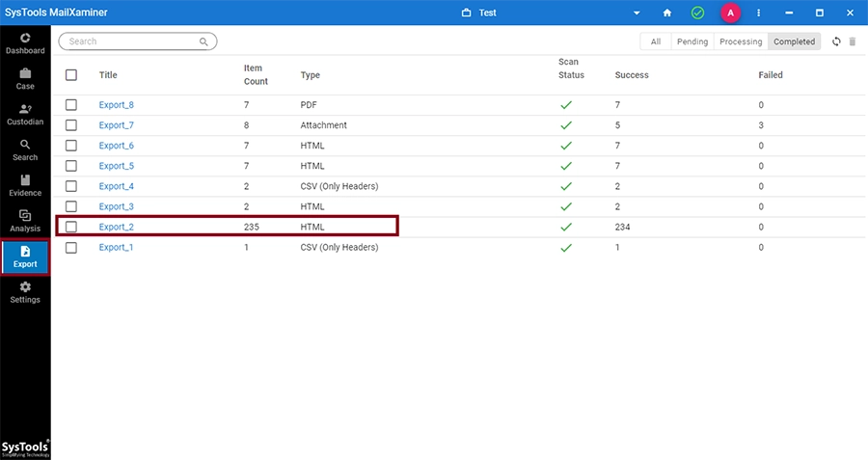
Task: Check the Export_6 row checkbox
Action: tap(70, 146)
